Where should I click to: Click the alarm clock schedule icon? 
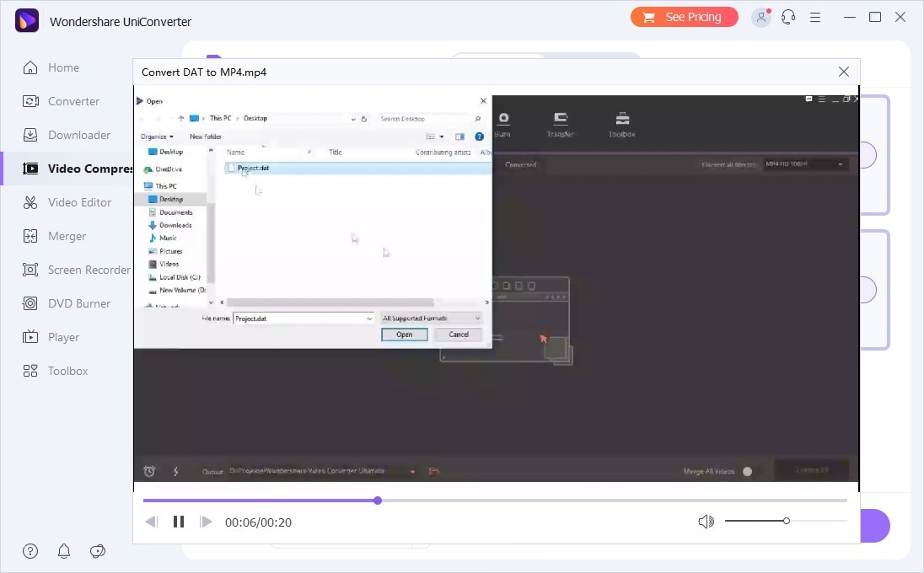coord(150,471)
